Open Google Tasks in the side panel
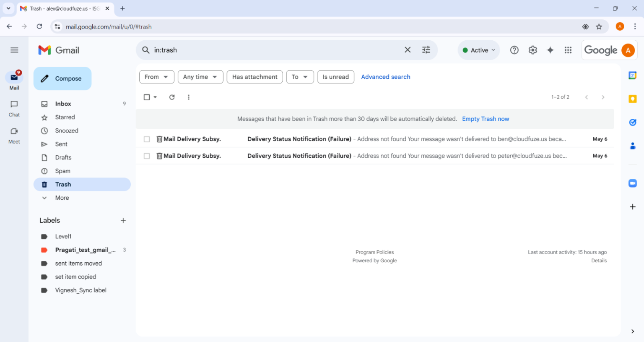The height and width of the screenshot is (342, 644). [632, 122]
